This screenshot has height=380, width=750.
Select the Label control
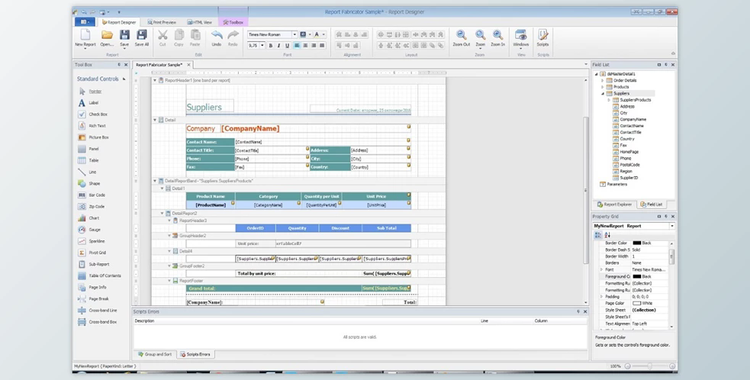88,103
